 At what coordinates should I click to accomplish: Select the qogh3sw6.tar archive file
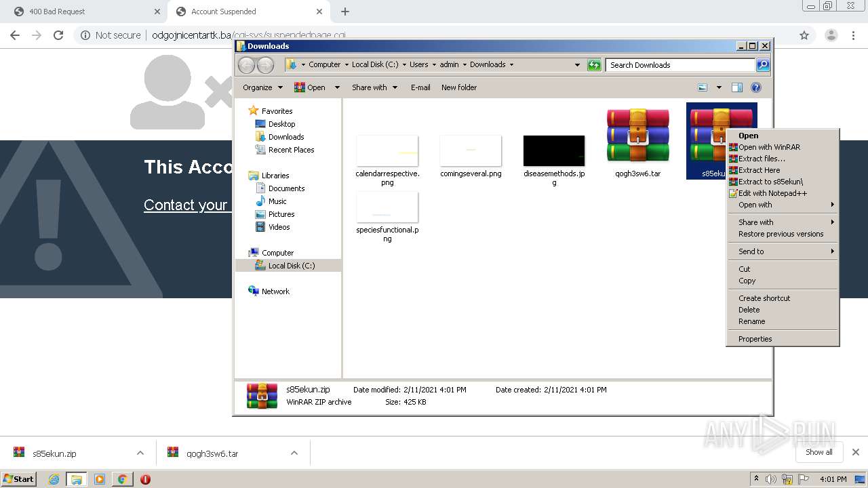[637, 142]
